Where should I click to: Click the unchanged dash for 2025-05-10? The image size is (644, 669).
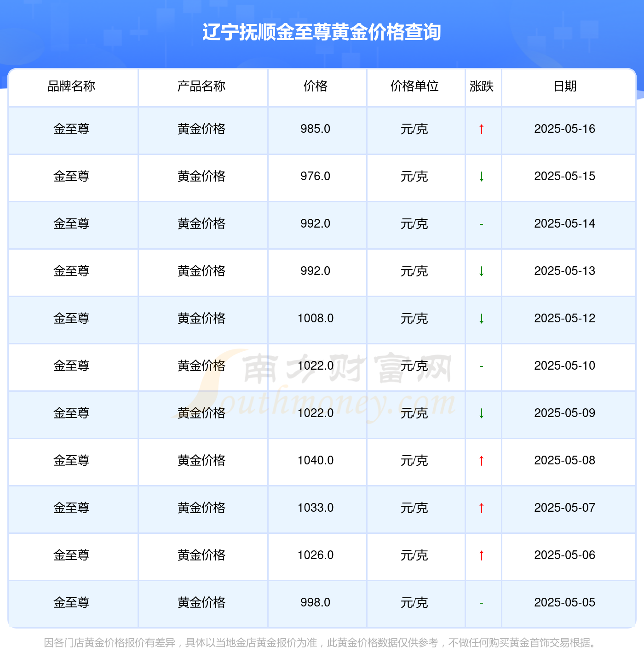pyautogui.click(x=481, y=366)
